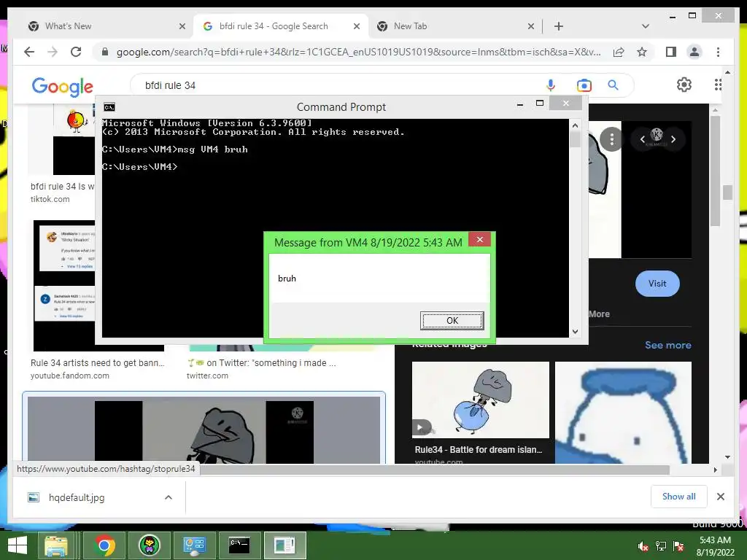Image resolution: width=747 pixels, height=560 pixels.
Task: Open Command Prompt title bar system icon
Action: 109,107
